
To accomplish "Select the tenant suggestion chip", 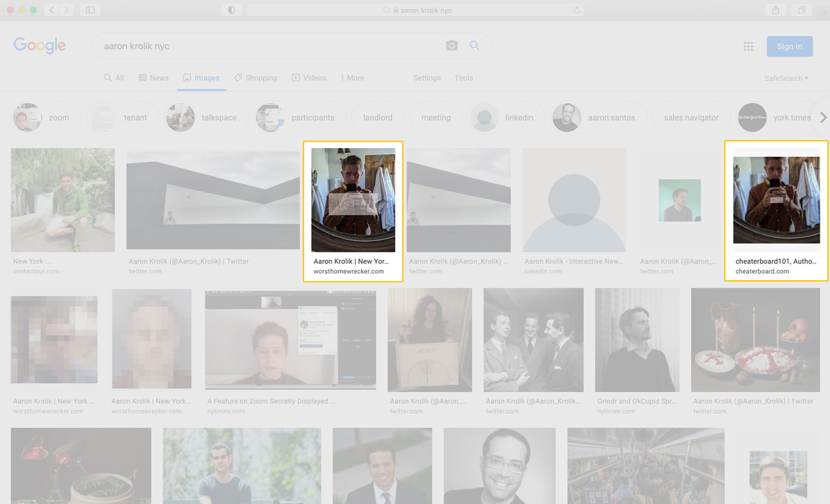I will coord(121,118).
